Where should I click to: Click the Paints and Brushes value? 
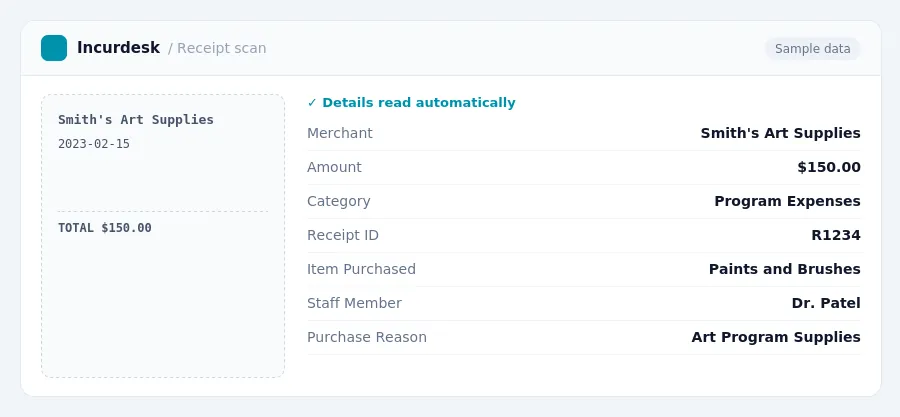[785, 269]
